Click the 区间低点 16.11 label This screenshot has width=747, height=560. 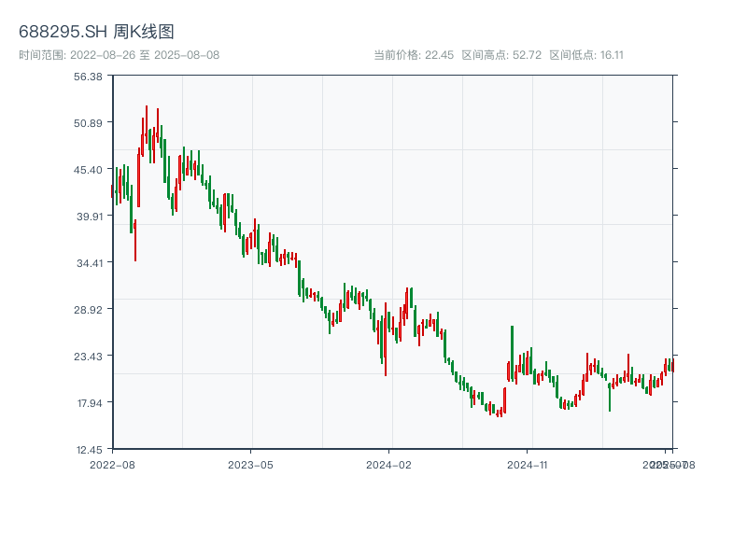[586, 55]
